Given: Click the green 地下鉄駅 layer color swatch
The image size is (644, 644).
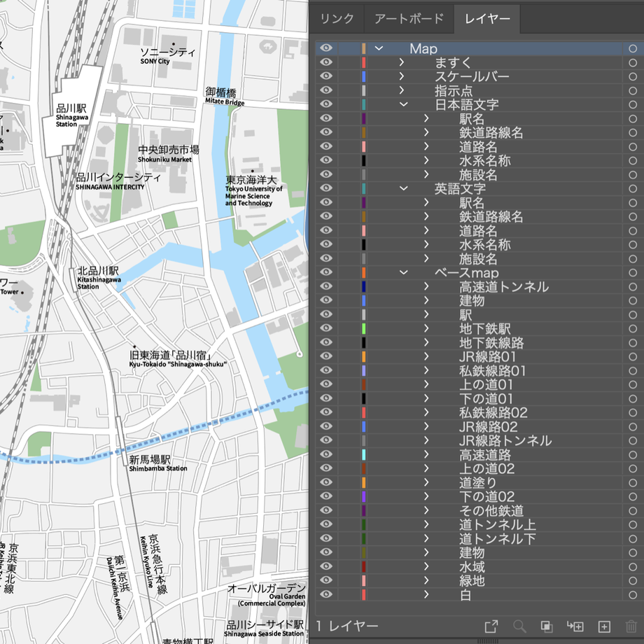Looking at the screenshot, I should point(364,328).
